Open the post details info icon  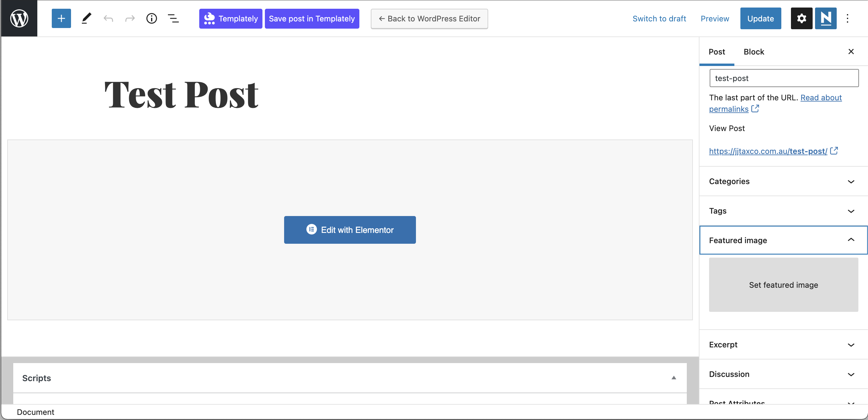[152, 18]
